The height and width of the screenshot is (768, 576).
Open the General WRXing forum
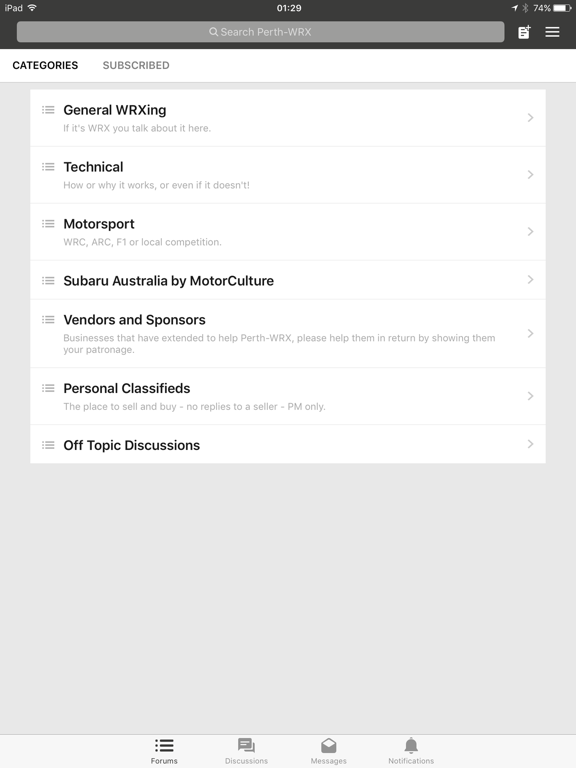[288, 118]
